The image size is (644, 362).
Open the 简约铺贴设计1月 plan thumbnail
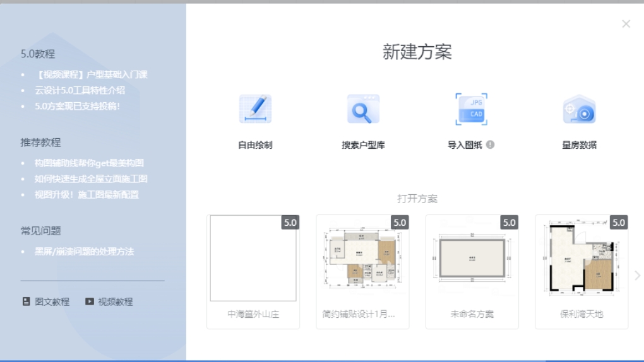[x=362, y=258]
